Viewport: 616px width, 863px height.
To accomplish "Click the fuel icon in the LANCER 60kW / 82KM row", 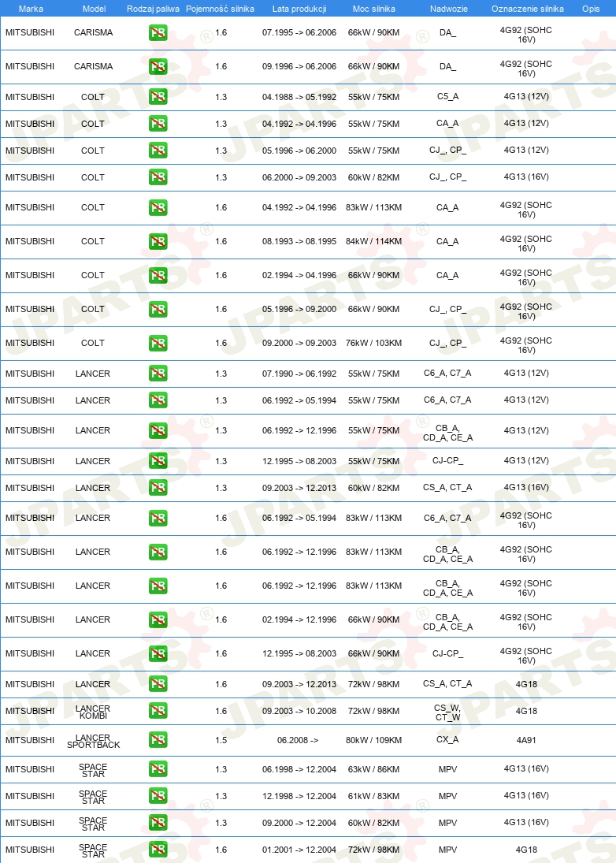I will click(158, 488).
